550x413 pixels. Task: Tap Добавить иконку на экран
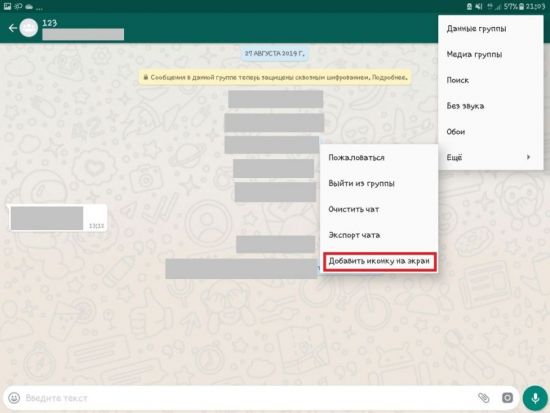pyautogui.click(x=380, y=261)
